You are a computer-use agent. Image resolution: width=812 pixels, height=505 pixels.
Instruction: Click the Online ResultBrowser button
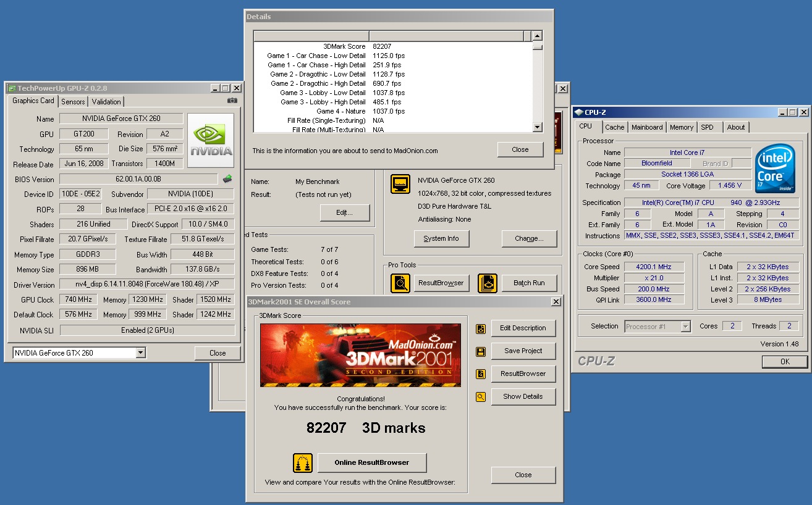click(372, 463)
